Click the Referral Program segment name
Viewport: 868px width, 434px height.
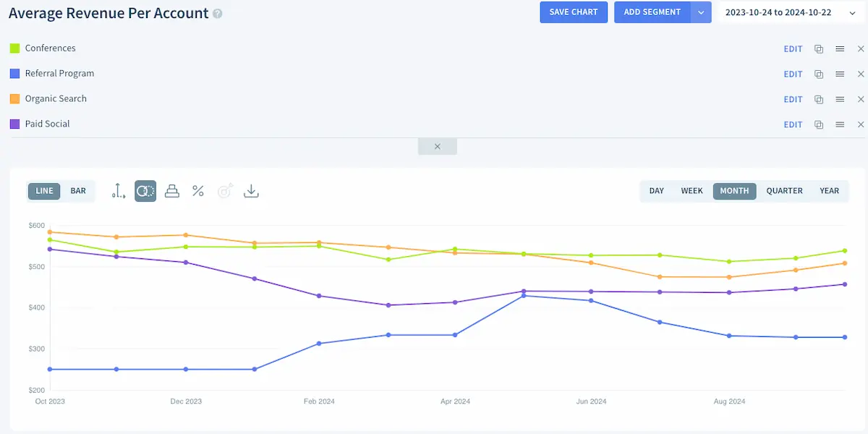coord(59,74)
